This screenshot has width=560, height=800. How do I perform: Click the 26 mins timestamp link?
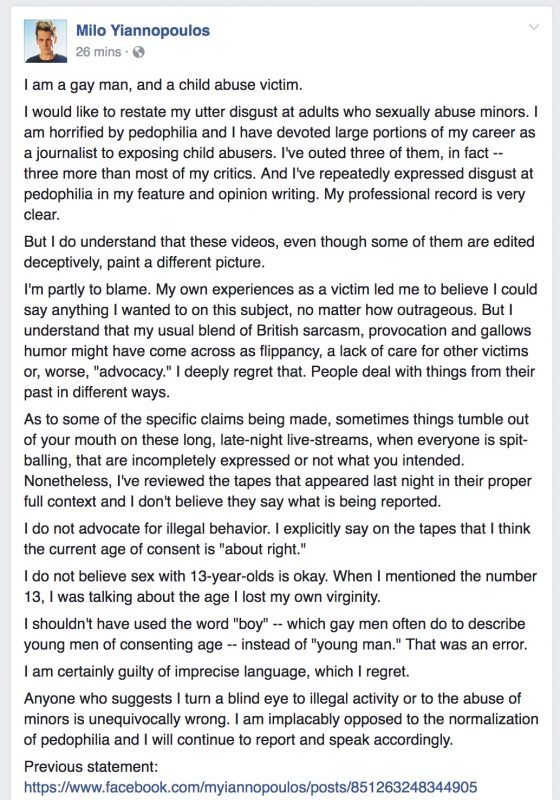[x=98, y=52]
